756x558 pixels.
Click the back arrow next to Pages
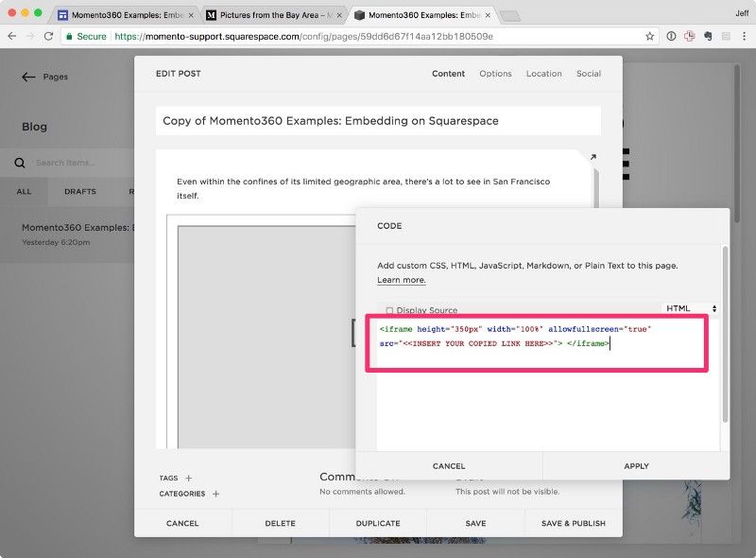coord(28,77)
